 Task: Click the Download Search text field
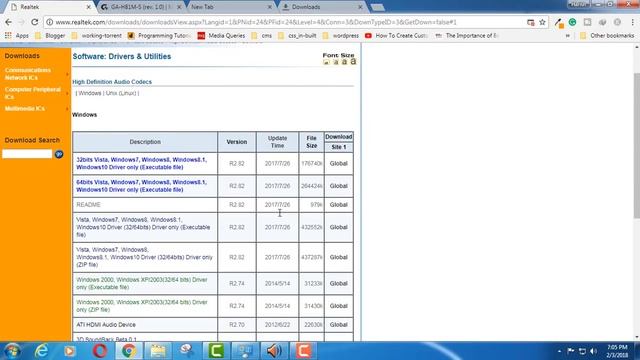(27, 154)
